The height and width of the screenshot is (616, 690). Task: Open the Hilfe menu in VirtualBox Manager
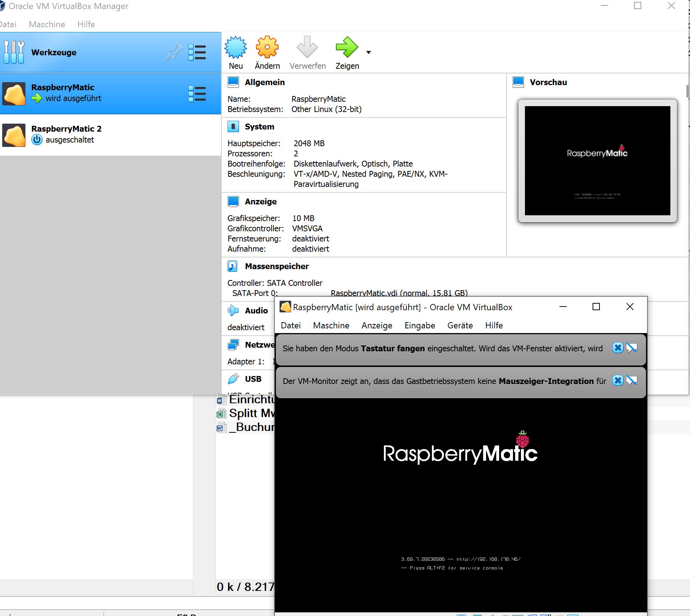point(86,24)
